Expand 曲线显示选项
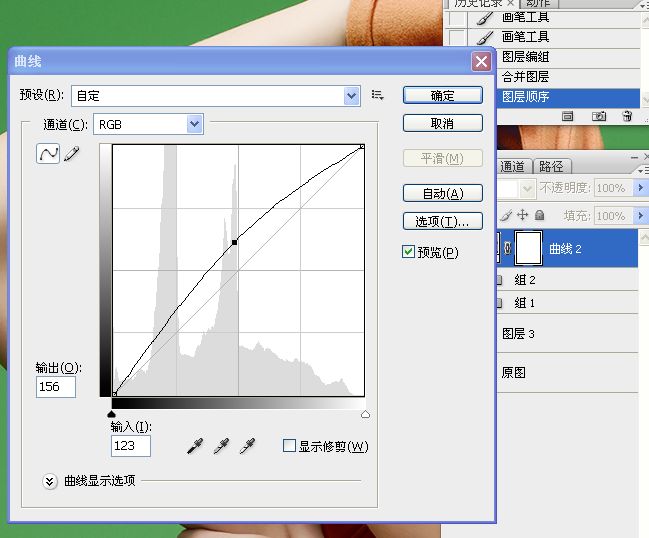Viewport: 649px width, 538px height. [50, 481]
